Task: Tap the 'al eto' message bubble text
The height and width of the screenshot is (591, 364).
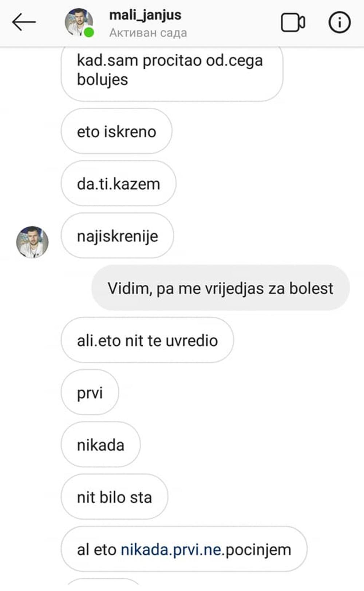Action: [x=96, y=550]
